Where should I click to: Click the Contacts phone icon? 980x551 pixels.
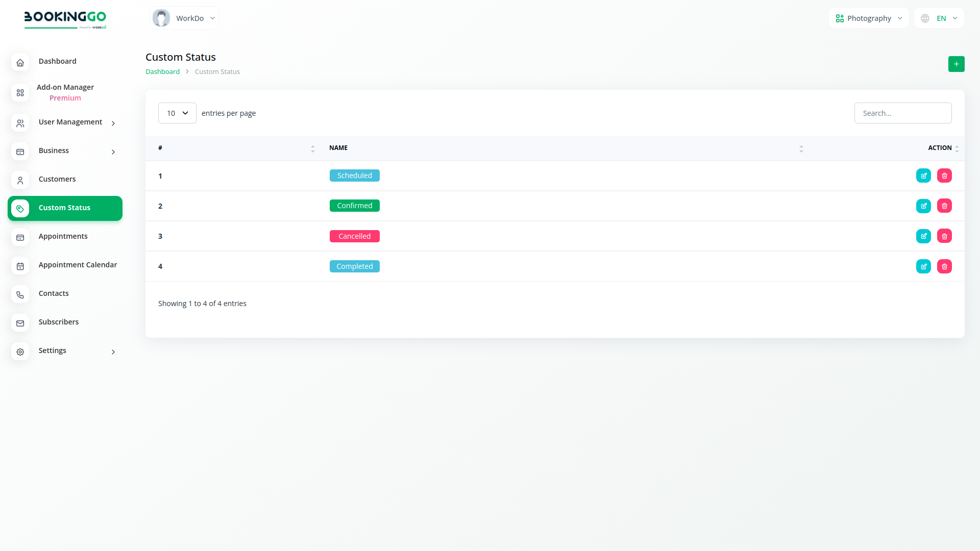pos(20,294)
